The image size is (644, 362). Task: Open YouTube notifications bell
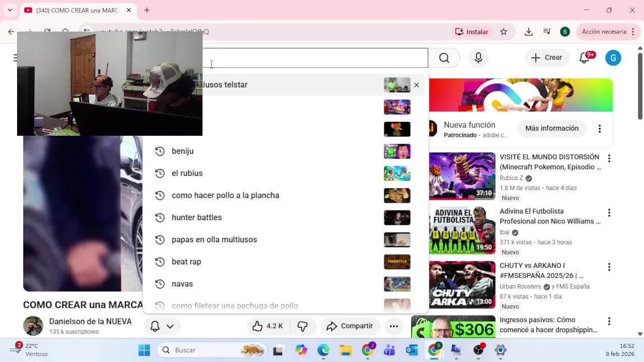coord(585,58)
